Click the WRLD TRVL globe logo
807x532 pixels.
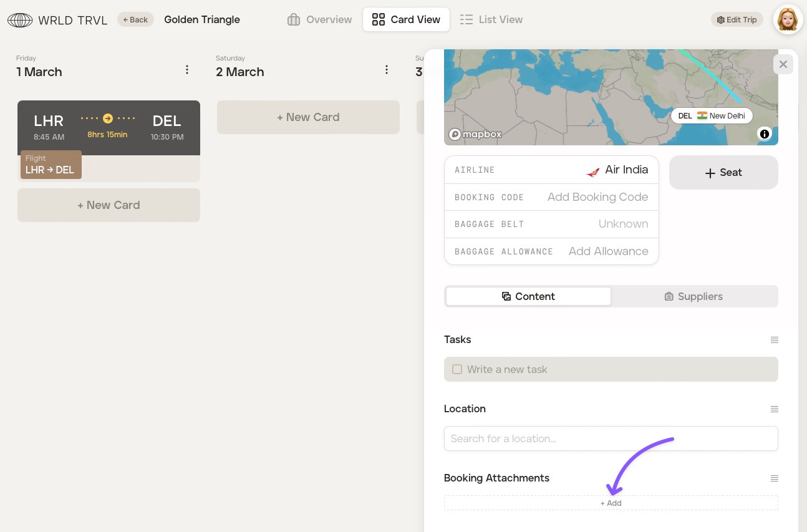click(x=20, y=20)
